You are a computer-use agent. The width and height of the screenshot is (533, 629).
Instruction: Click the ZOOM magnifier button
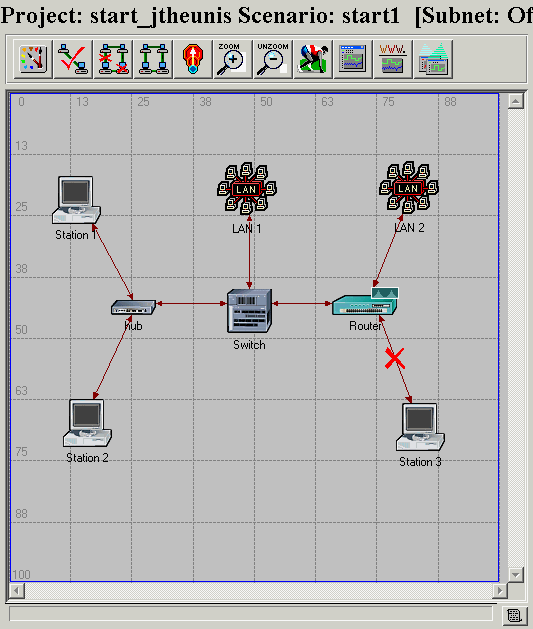tap(233, 59)
